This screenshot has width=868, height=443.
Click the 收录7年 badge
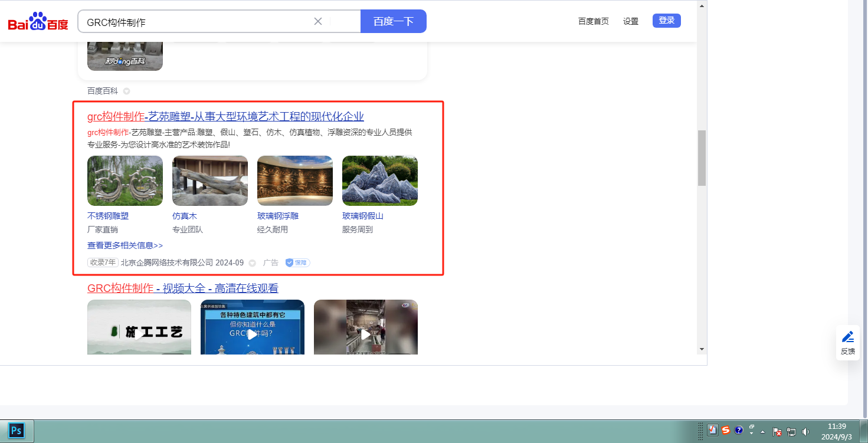[103, 262]
